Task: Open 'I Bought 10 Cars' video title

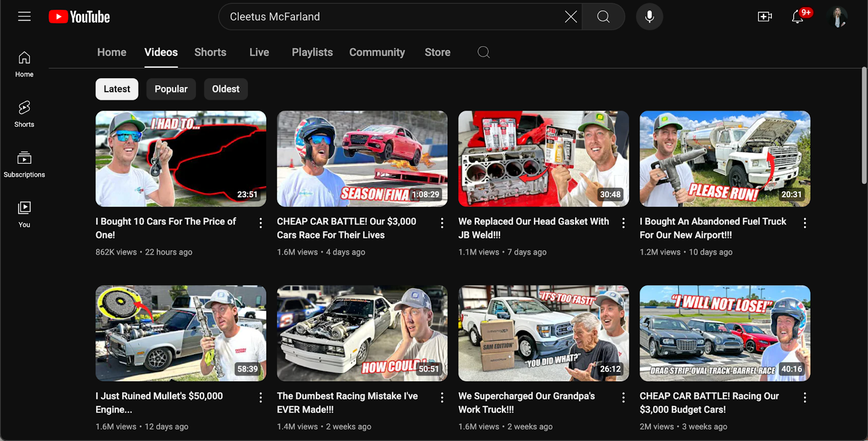Action: click(166, 228)
